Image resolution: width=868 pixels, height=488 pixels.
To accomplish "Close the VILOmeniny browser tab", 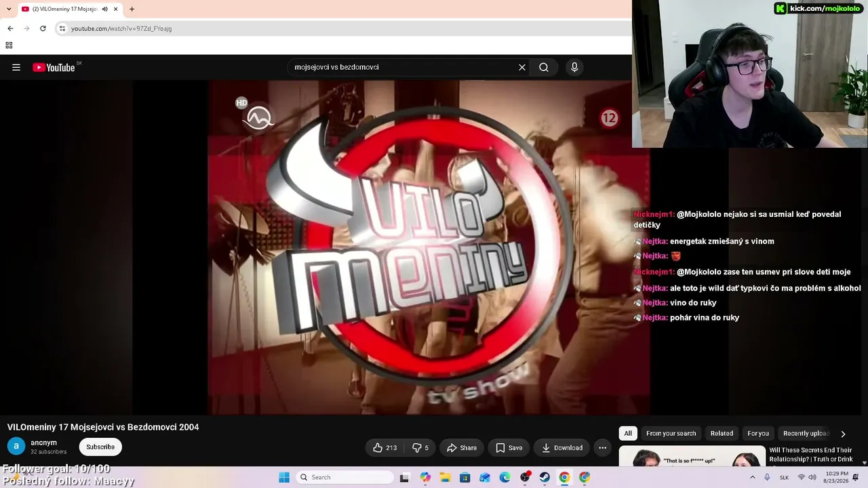I will [x=115, y=9].
